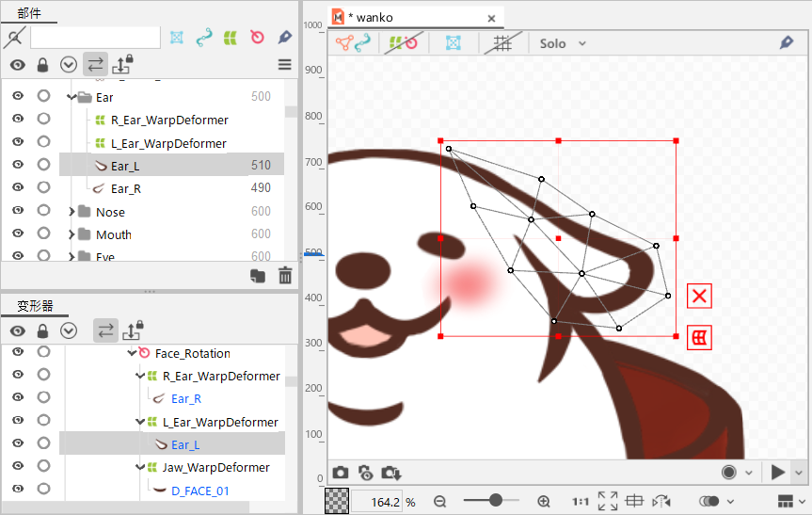Collapse the Ear folder
This screenshot has height=515, width=812.
pos(72,97)
